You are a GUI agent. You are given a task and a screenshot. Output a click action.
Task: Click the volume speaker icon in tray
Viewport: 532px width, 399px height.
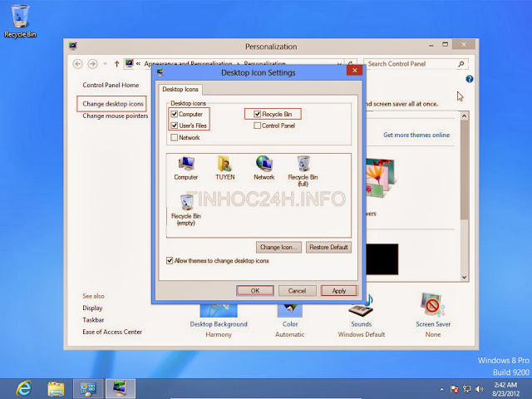click(479, 389)
